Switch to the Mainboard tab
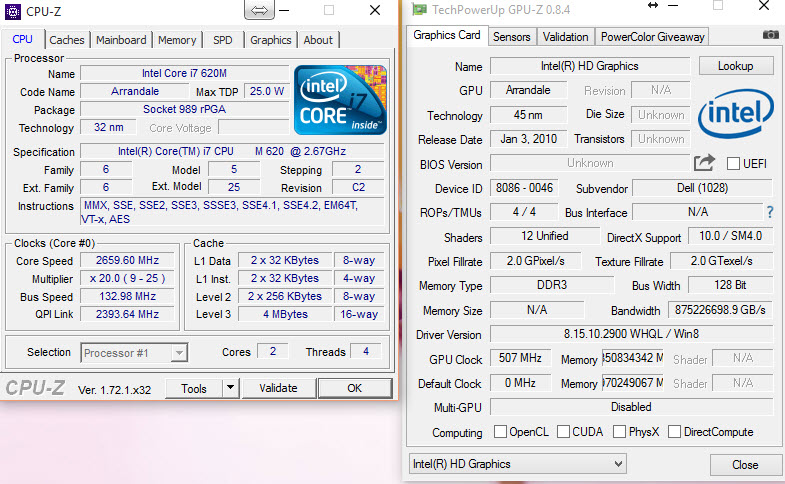The image size is (785, 484). point(121,40)
